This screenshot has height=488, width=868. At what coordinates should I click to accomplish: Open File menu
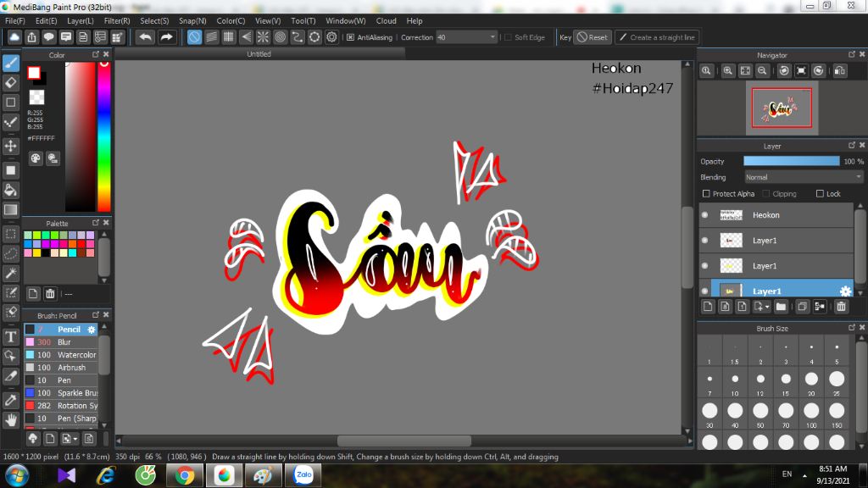click(x=15, y=20)
